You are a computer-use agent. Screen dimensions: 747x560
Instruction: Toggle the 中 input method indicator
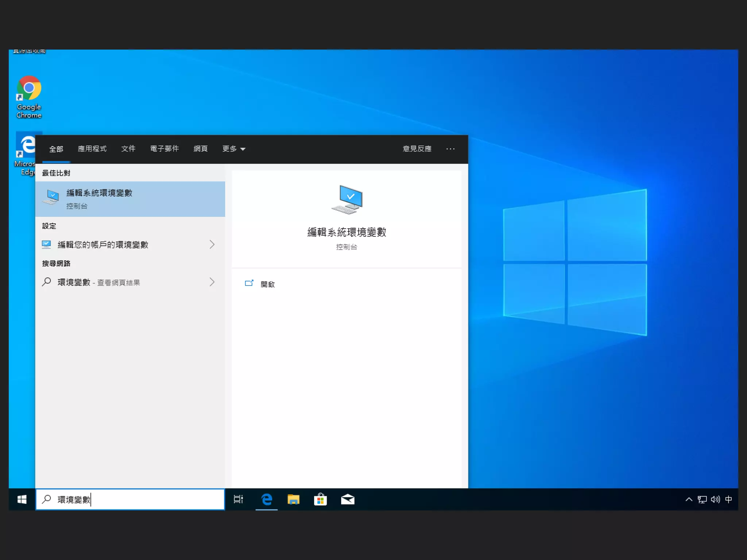click(728, 499)
